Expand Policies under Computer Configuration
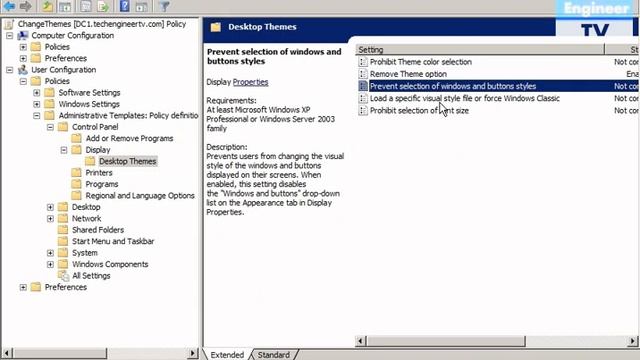640x360 pixels. coord(23,47)
